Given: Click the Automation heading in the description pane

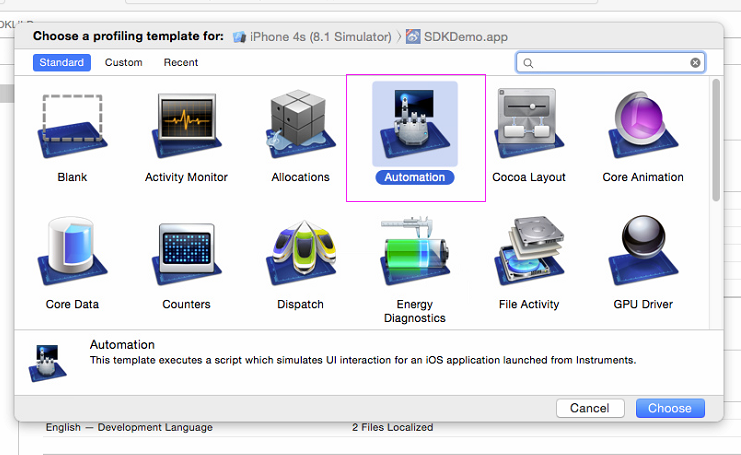Looking at the screenshot, I should 122,344.
